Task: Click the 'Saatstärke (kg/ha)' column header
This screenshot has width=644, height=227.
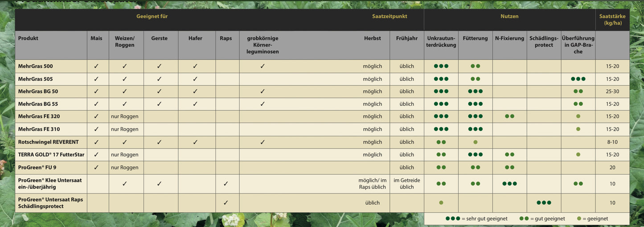Action: tap(613, 20)
